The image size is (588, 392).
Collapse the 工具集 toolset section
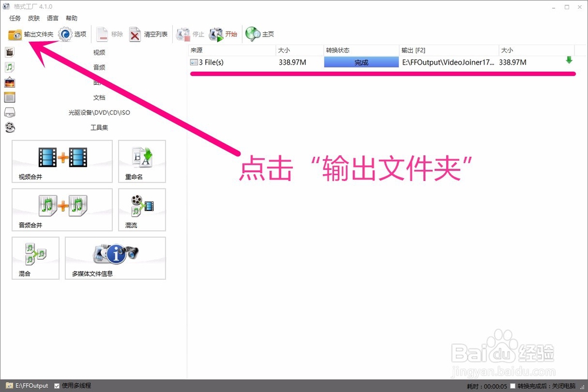[x=99, y=128]
